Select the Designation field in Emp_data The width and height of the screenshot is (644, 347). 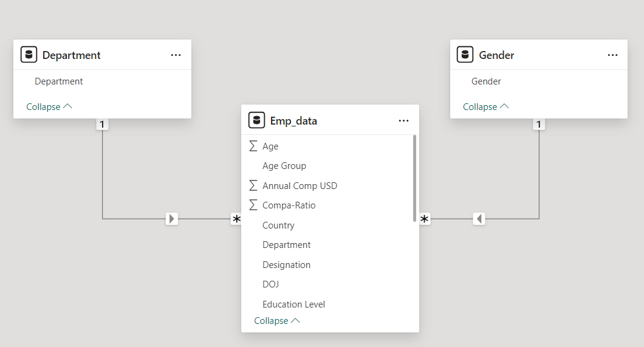(x=286, y=264)
